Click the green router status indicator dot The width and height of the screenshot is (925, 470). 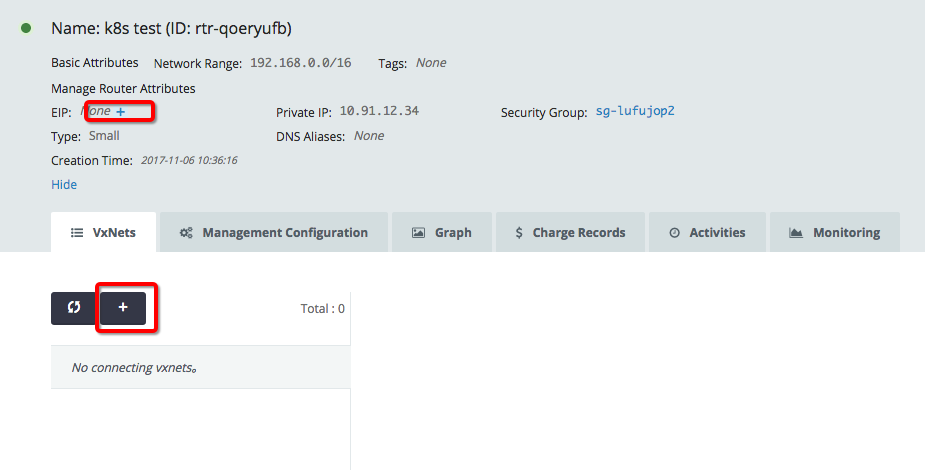(x=26, y=28)
